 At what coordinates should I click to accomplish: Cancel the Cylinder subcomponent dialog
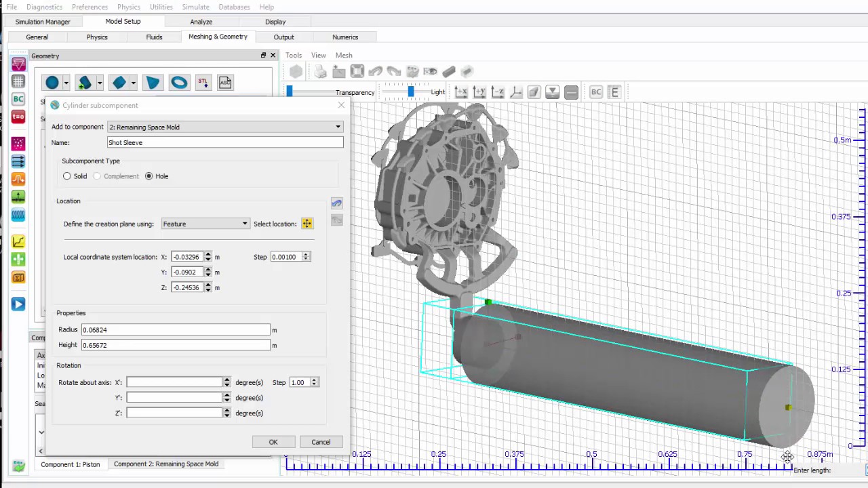(x=321, y=442)
